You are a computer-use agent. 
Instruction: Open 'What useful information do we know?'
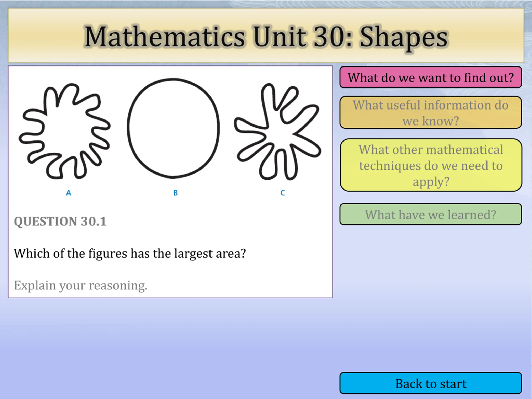(431, 112)
